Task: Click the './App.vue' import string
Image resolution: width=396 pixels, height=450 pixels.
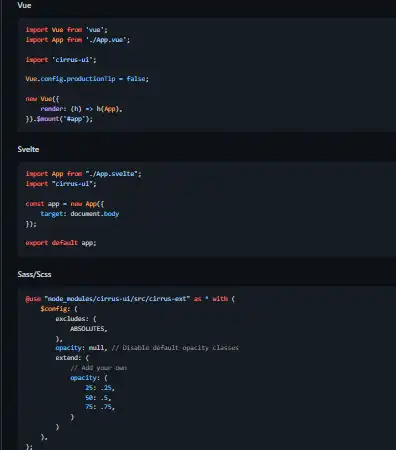Action: (106, 40)
